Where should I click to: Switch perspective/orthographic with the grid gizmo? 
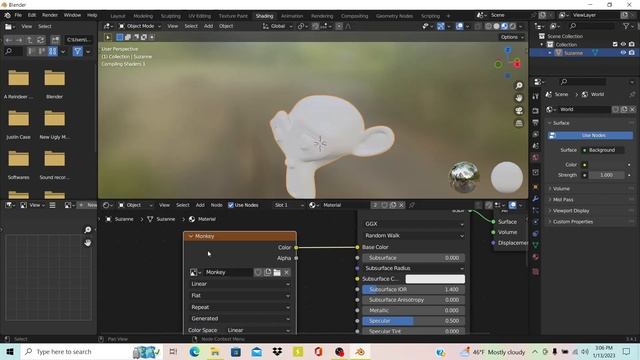click(x=519, y=123)
